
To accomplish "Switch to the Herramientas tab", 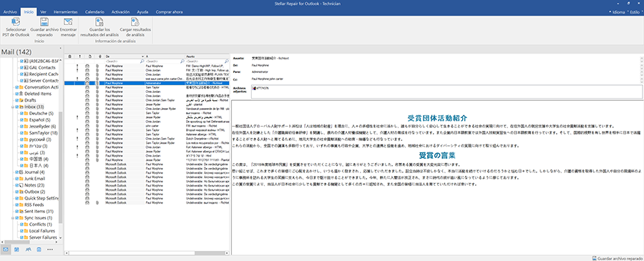I will (x=65, y=12).
